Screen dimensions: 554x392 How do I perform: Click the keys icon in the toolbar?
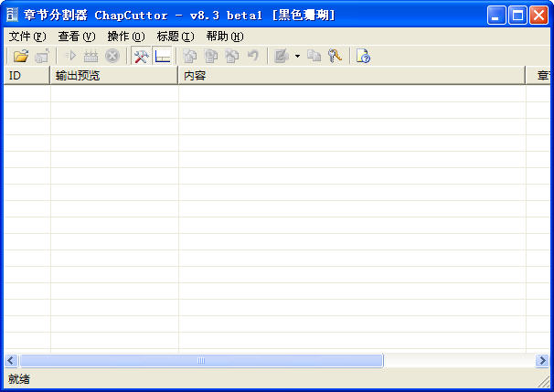click(335, 56)
